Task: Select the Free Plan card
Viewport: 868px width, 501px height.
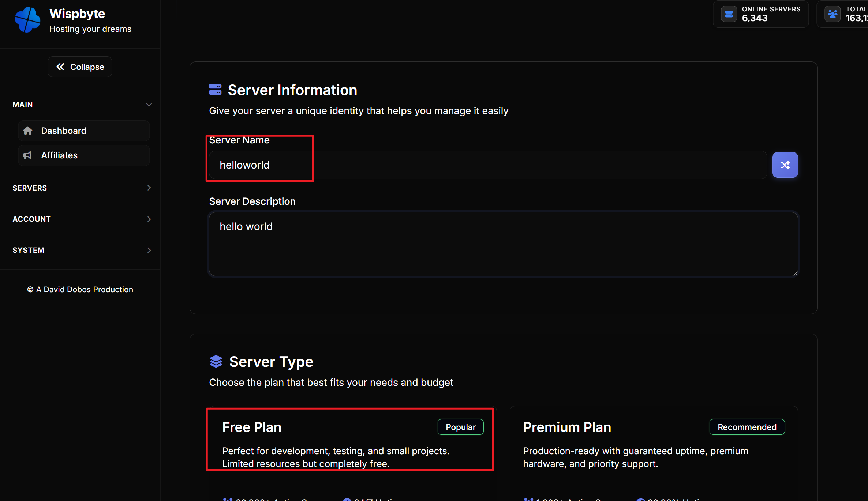Action: pyautogui.click(x=353, y=453)
